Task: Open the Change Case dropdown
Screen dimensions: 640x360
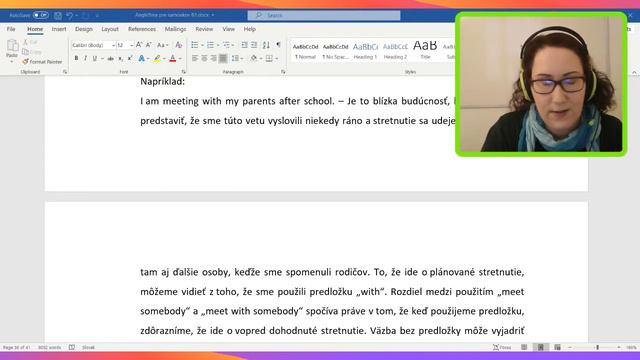Action: pyautogui.click(x=162, y=45)
